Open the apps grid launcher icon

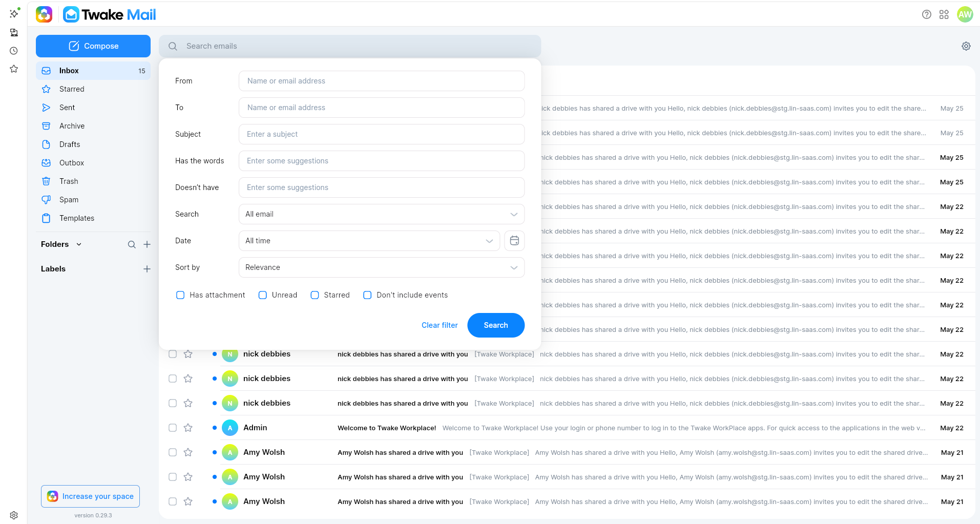click(x=944, y=14)
